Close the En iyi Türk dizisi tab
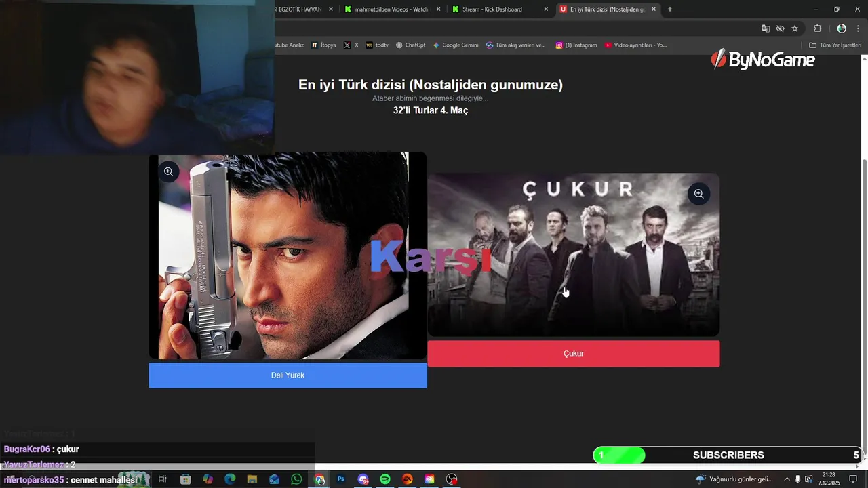Viewport: 868px width, 488px height. [x=654, y=9]
